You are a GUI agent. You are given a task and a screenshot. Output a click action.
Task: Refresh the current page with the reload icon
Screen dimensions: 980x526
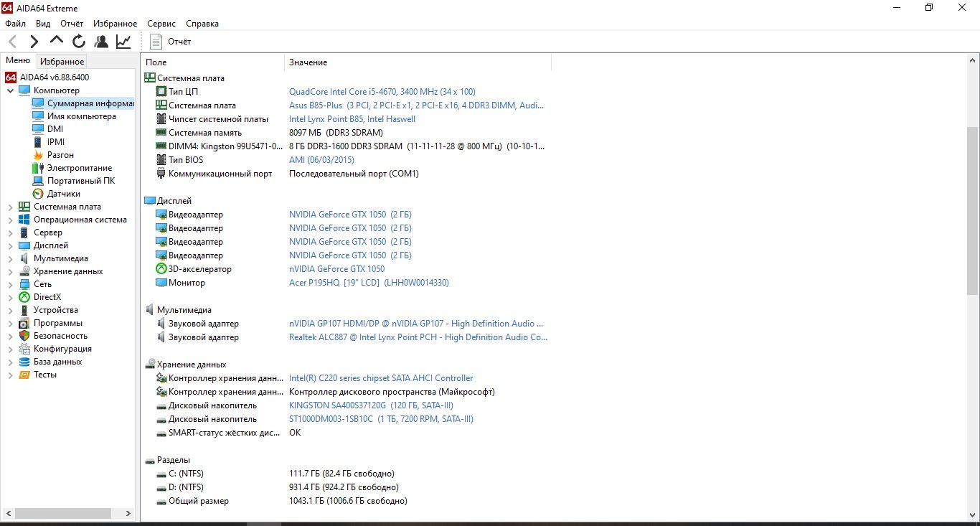[x=79, y=42]
